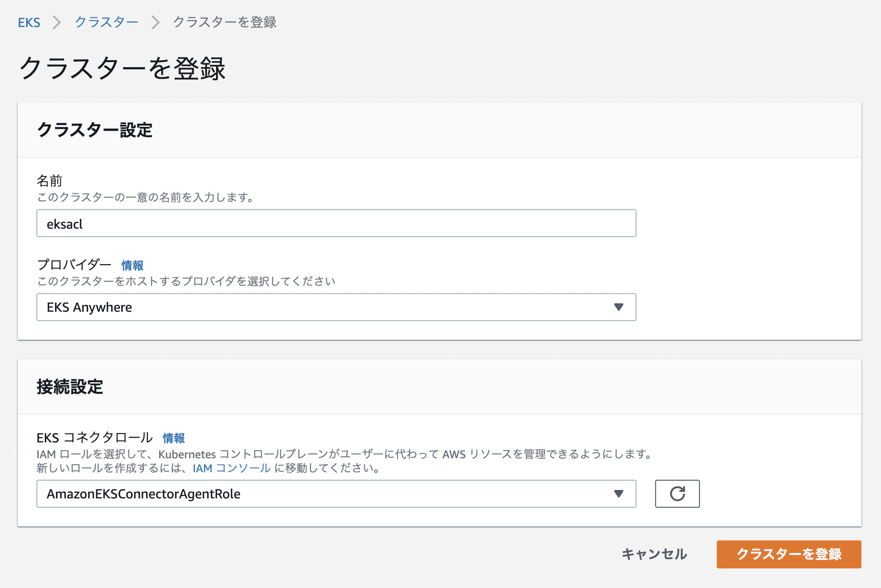Screen dimensions: 881x588
Task: Click the キャンセル button
Action: [654, 554]
